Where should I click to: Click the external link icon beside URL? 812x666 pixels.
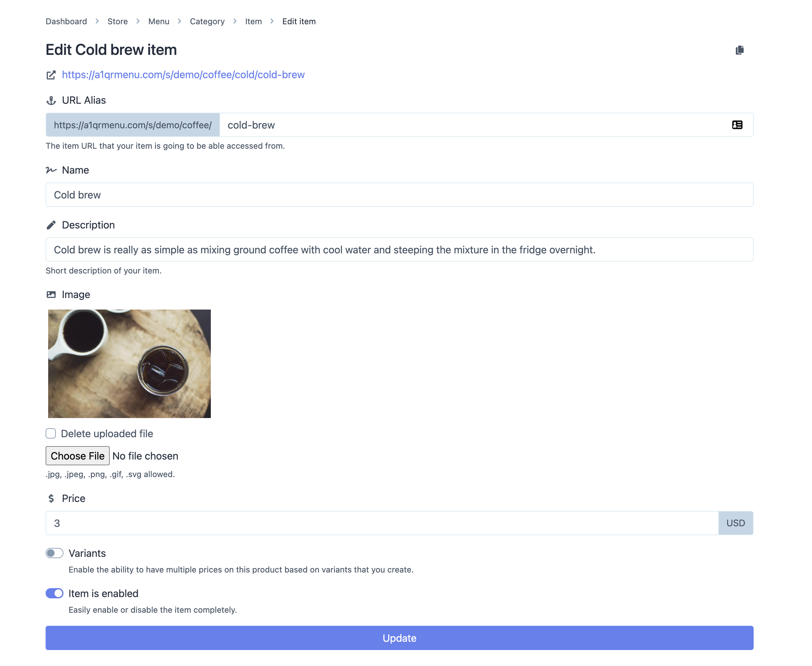coord(51,75)
